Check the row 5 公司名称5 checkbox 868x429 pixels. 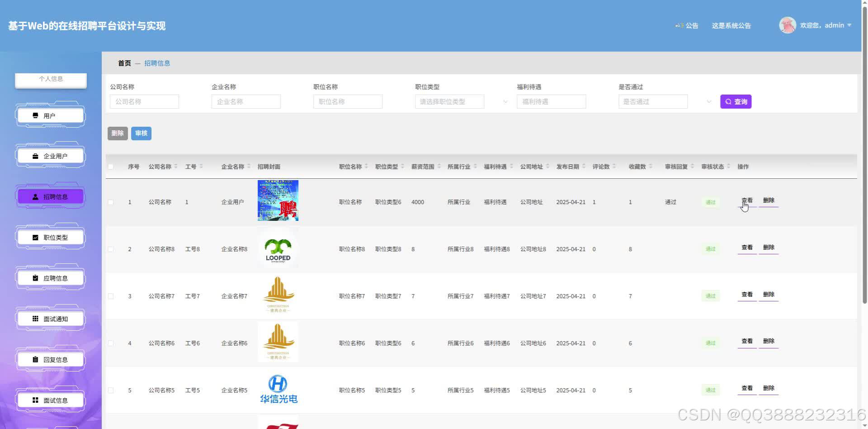click(x=111, y=391)
